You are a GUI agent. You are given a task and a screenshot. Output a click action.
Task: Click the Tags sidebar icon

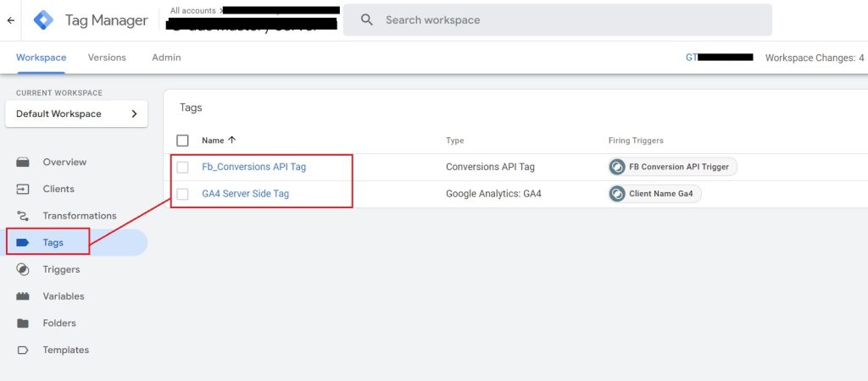pos(23,243)
